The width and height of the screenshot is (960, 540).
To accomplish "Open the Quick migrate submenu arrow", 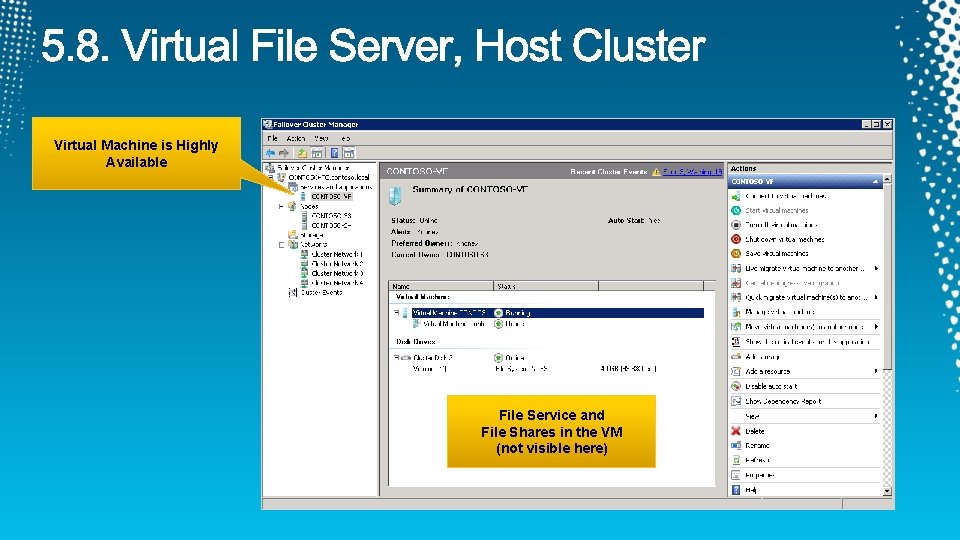I will (x=876, y=297).
